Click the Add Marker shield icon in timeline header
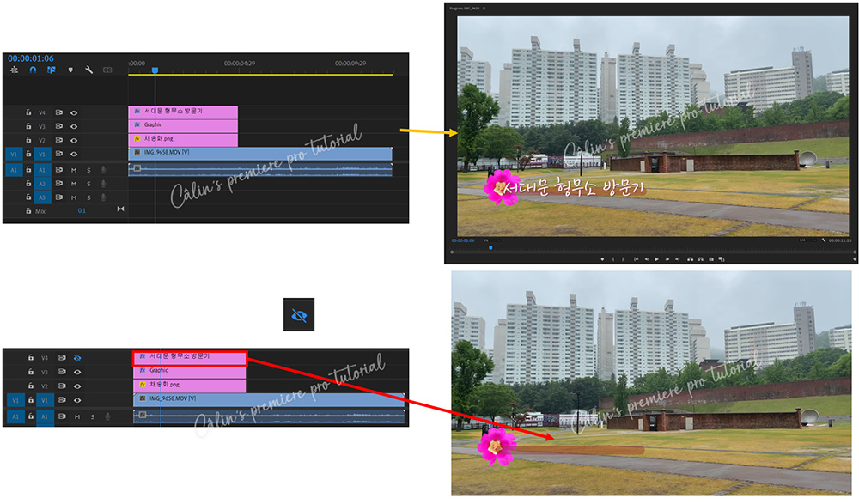 [70, 70]
